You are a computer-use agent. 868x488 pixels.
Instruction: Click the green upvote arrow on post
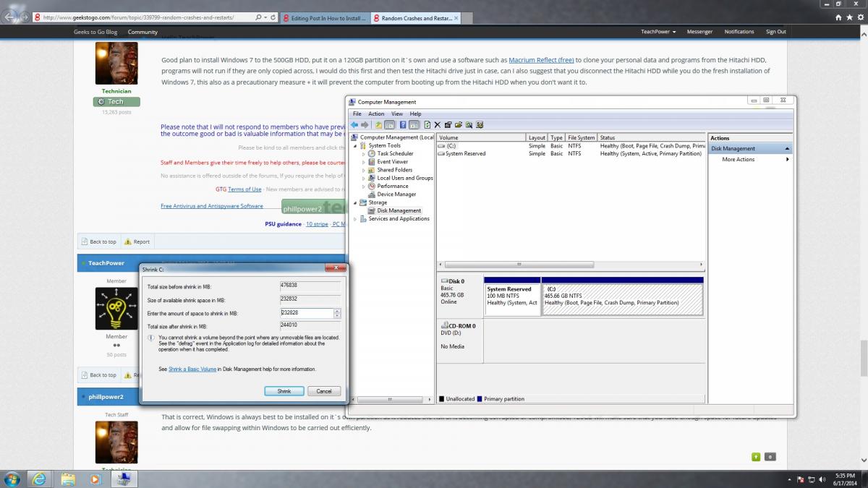click(756, 457)
